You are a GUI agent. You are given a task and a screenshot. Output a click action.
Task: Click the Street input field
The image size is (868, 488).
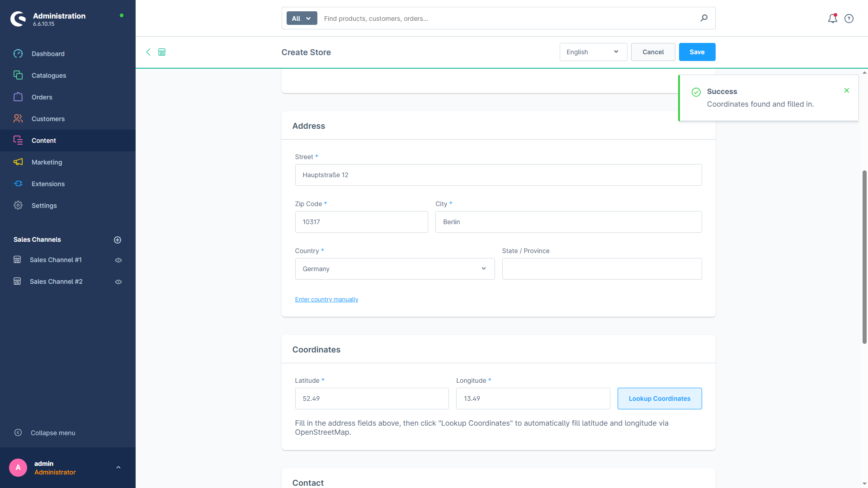(498, 175)
